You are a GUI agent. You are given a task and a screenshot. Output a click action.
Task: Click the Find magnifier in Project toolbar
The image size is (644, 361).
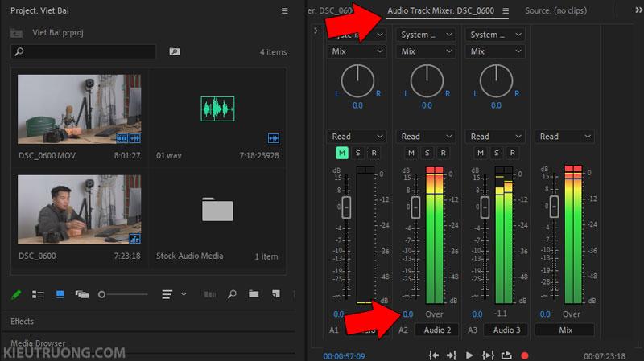[x=232, y=294]
